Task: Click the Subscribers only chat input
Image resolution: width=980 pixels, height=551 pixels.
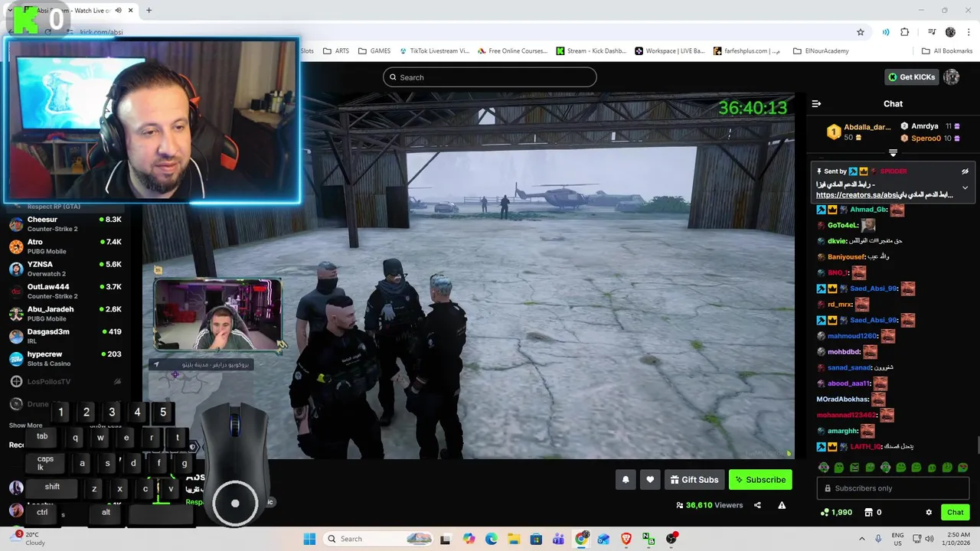Action: tap(893, 488)
